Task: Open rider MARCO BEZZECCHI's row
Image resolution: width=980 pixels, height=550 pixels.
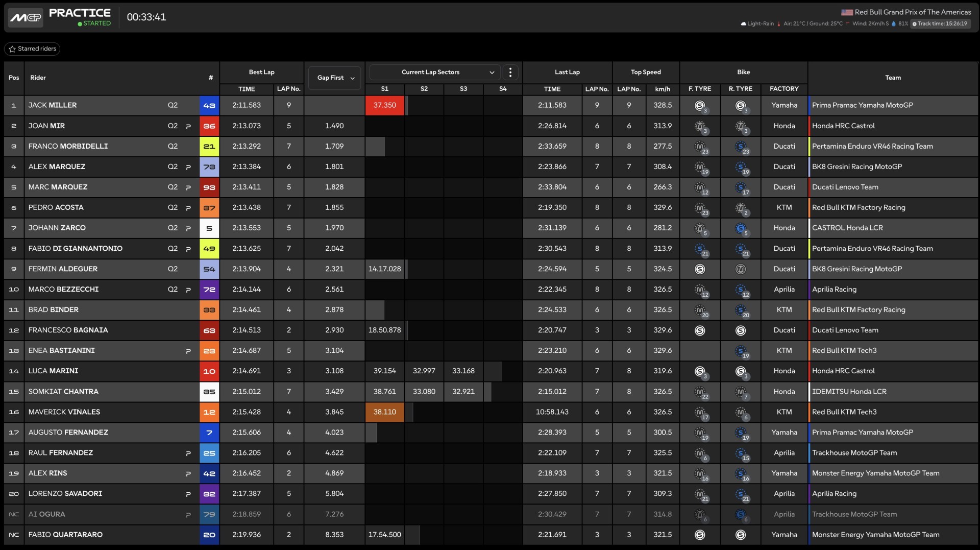Action: pyautogui.click(x=491, y=290)
